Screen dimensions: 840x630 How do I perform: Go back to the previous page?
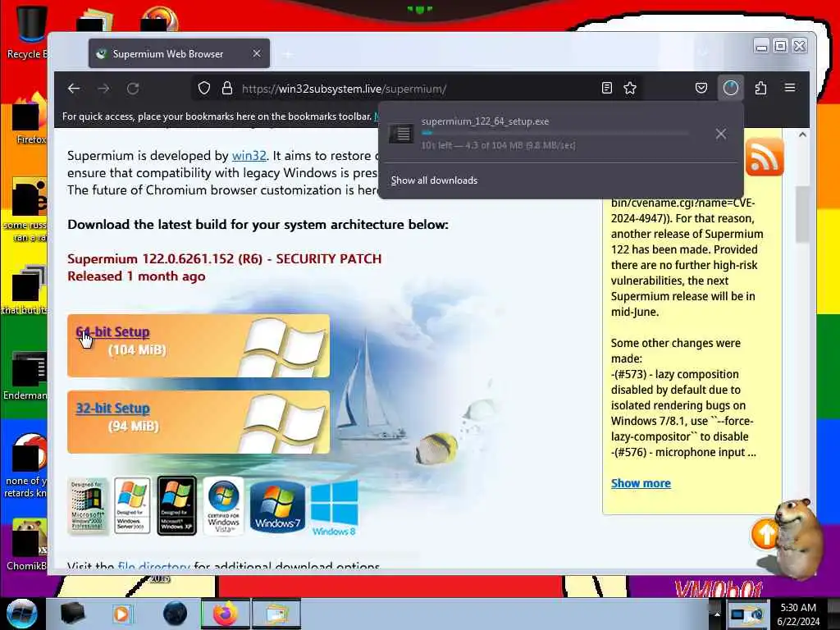pos(74,89)
